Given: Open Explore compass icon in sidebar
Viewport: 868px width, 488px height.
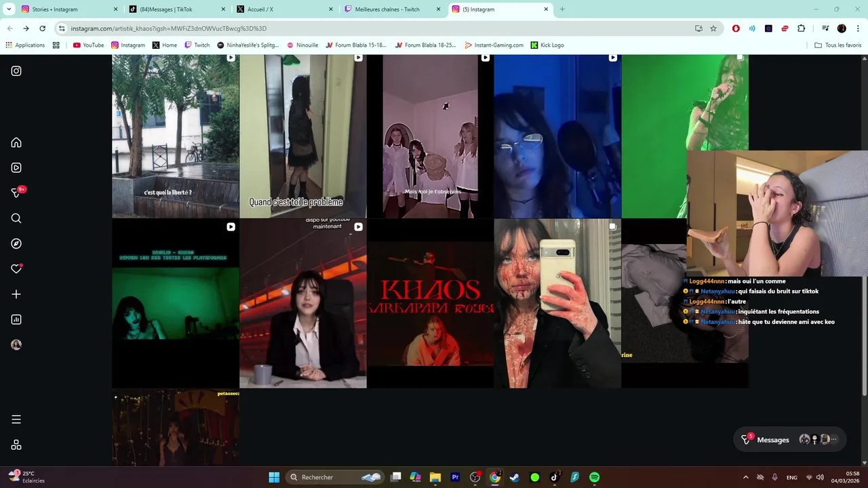Looking at the screenshot, I should [16, 243].
